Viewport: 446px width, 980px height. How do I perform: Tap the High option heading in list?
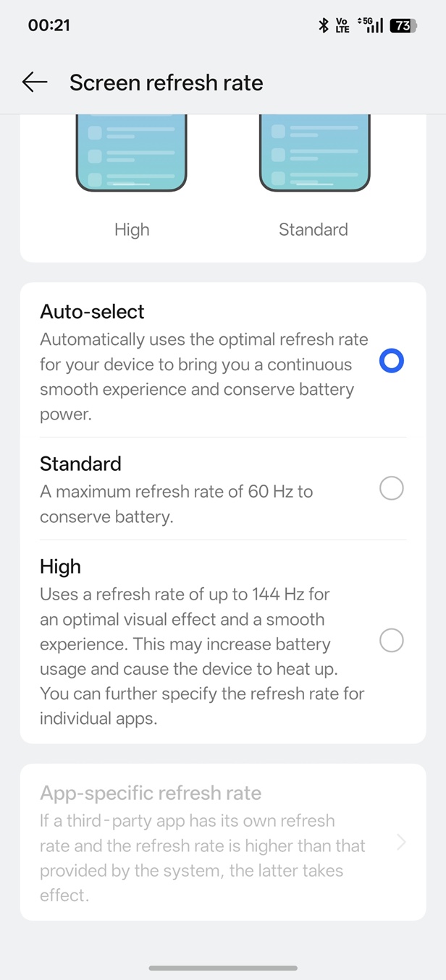pyautogui.click(x=60, y=566)
